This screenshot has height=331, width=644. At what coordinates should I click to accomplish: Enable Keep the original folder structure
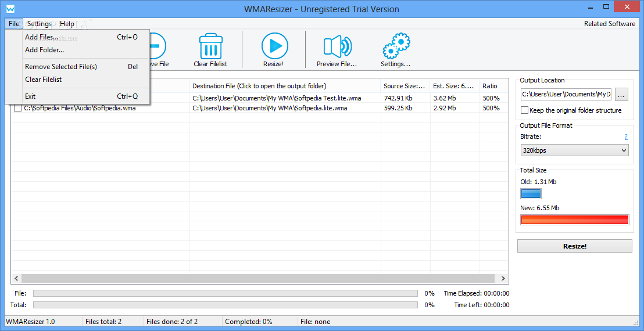click(524, 110)
